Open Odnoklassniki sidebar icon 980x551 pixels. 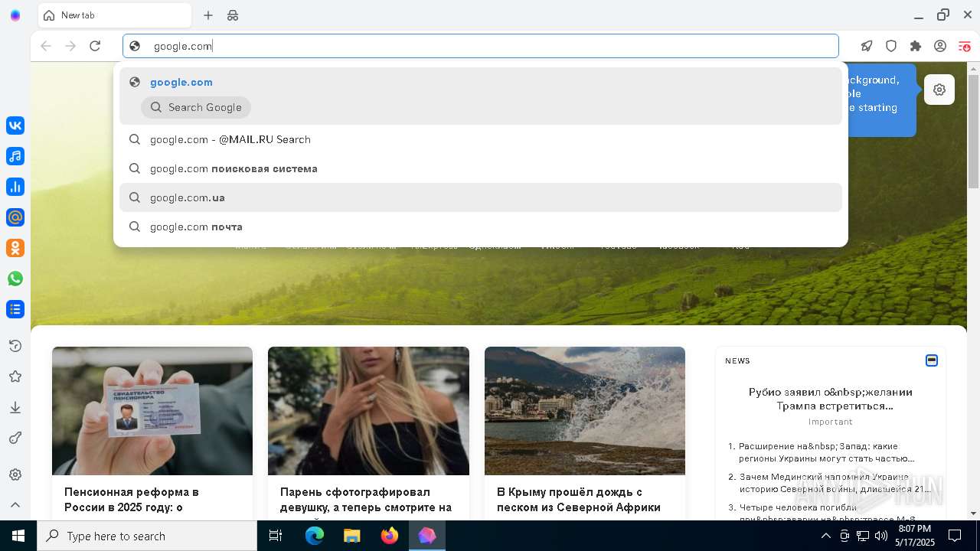coord(15,248)
